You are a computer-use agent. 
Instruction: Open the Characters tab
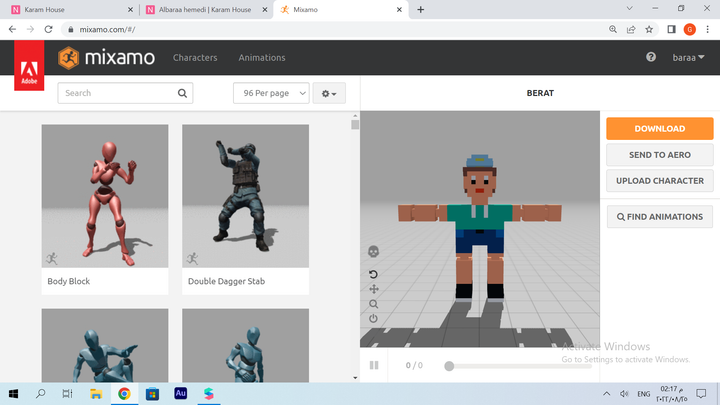[x=195, y=57]
